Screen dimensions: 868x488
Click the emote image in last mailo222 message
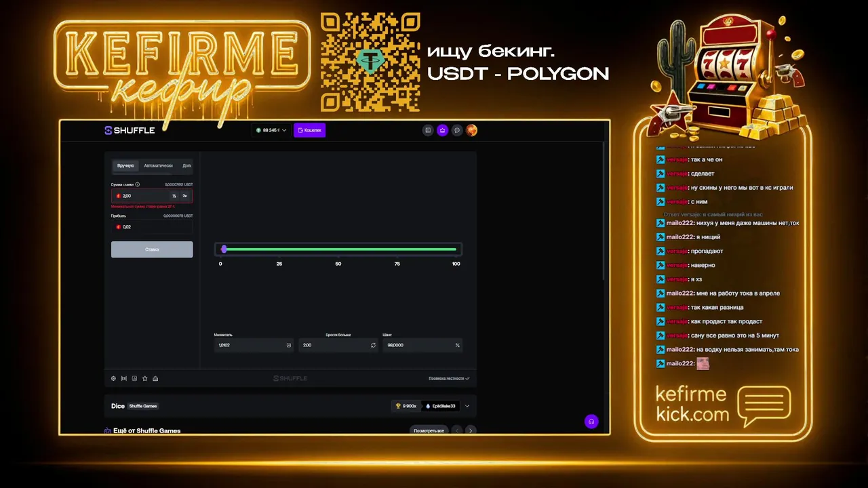point(703,364)
